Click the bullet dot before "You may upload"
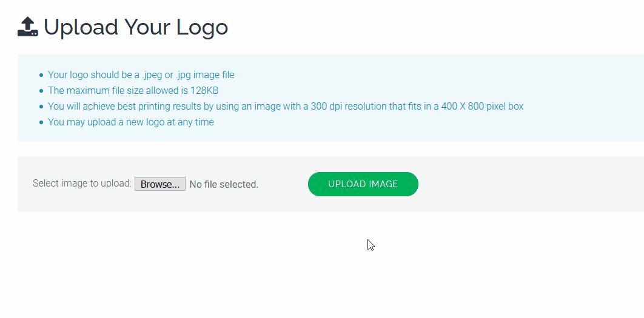This screenshot has height=318, width=644. coord(41,122)
